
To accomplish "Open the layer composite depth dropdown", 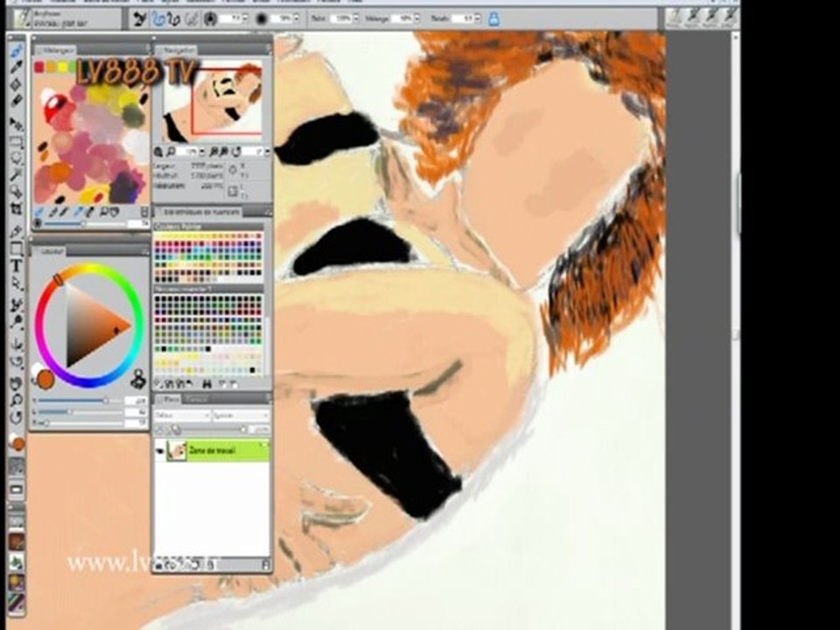I will click(241, 415).
